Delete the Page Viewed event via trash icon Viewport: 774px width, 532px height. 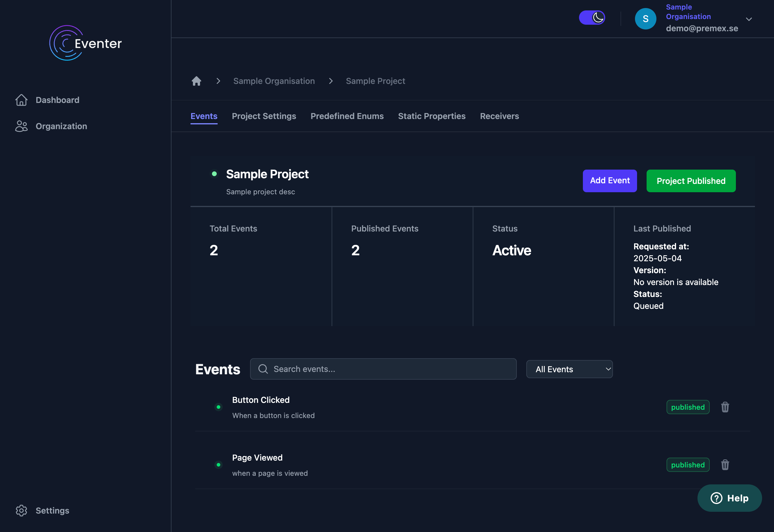click(x=725, y=465)
